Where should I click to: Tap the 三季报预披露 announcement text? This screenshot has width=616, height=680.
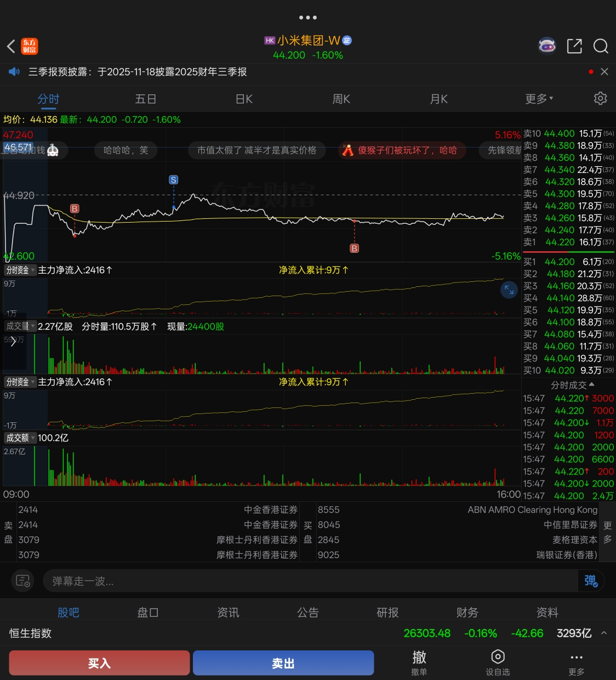click(x=138, y=72)
